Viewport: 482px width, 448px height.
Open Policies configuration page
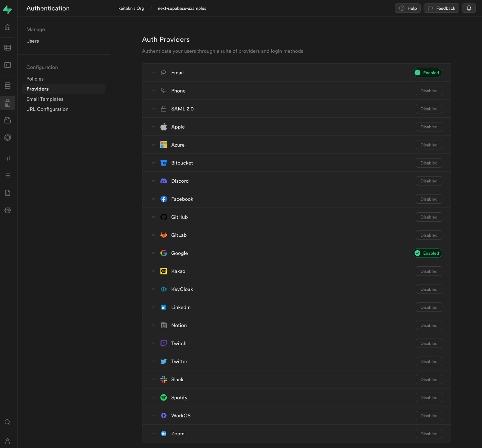[x=35, y=79]
